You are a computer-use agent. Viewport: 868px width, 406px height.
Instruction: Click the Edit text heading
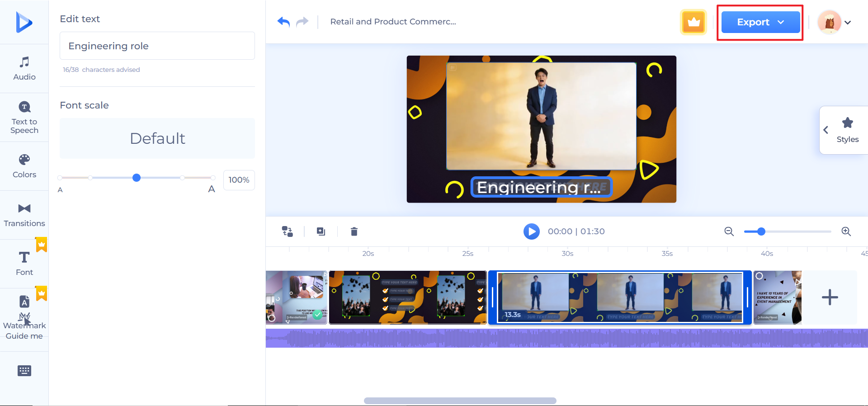[80, 19]
